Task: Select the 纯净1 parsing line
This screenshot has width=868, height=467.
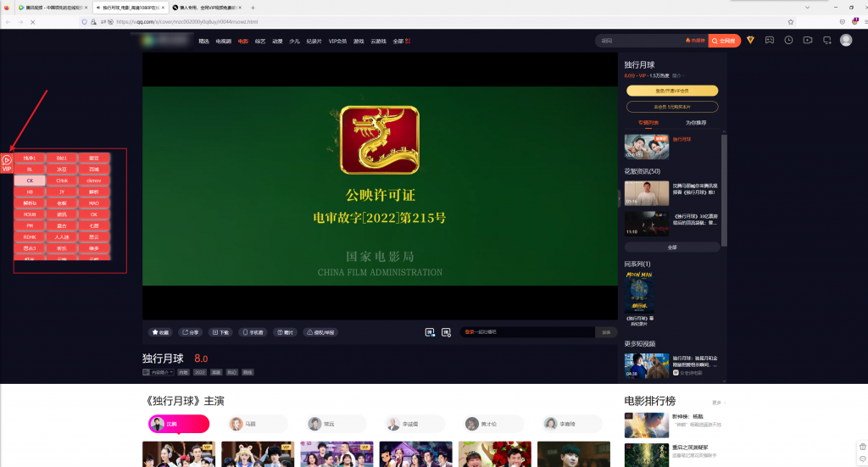Action: (x=30, y=158)
